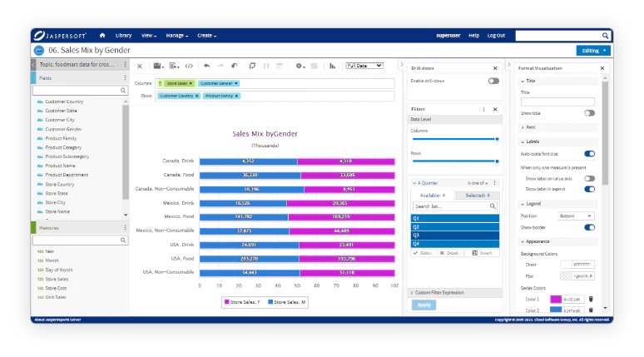Switch the display mode icon
Viewport: 644px width, 357px height.
click(252, 66)
